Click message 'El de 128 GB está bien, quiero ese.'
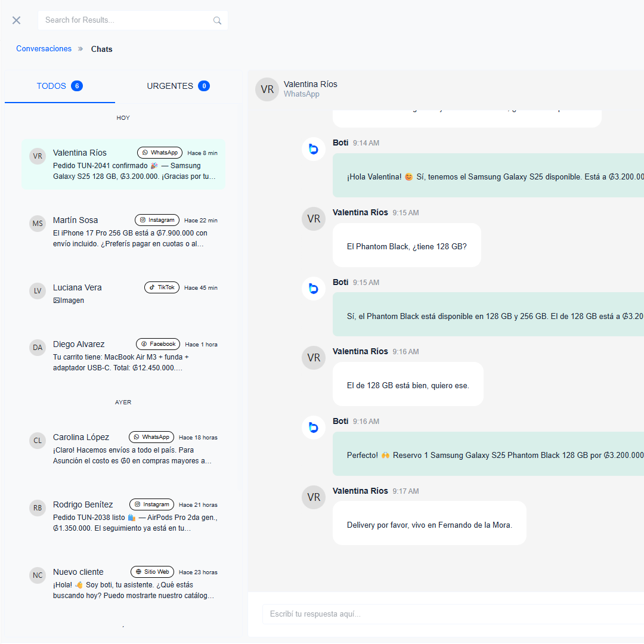The height and width of the screenshot is (644, 644). click(408, 384)
